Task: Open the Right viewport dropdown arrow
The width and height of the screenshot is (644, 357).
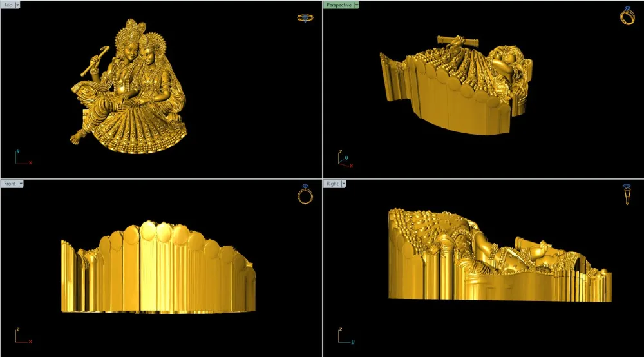Action: tap(344, 184)
